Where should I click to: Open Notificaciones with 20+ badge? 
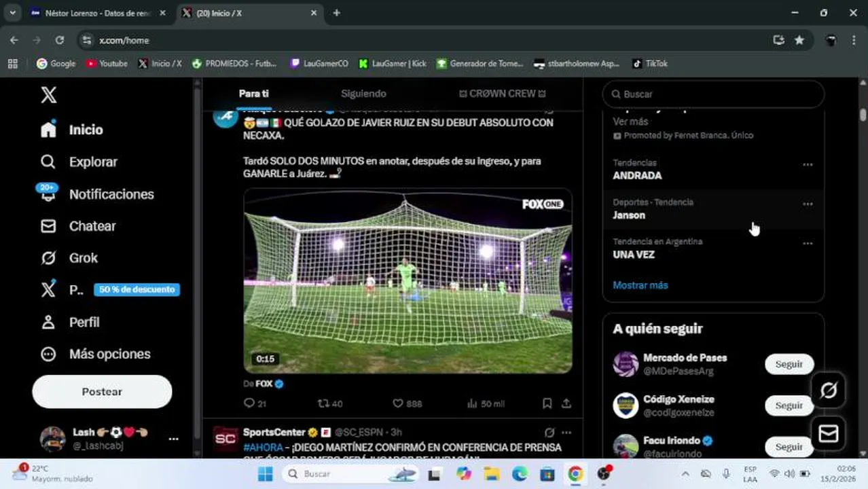pos(96,194)
